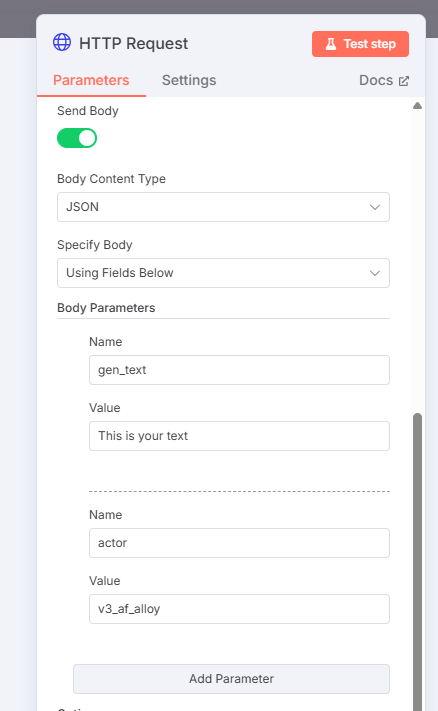Edit the v3_af_alloy value field

[x=239, y=609]
